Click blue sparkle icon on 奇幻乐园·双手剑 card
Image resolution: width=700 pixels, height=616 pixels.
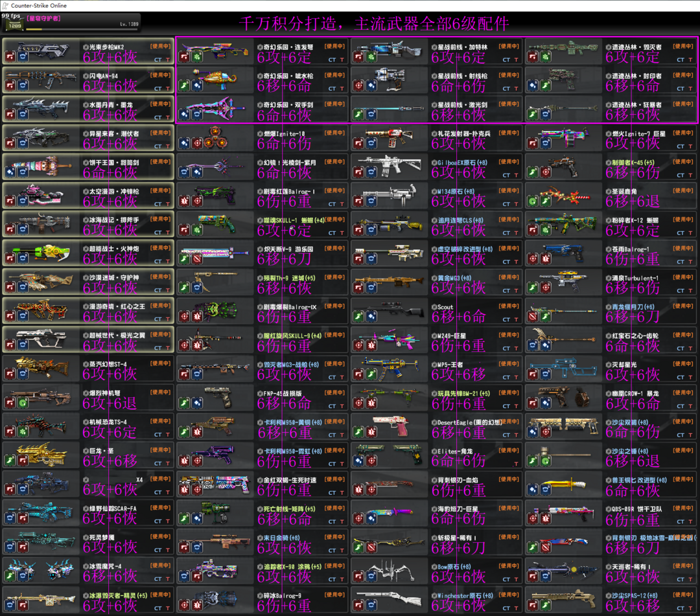coord(184,115)
